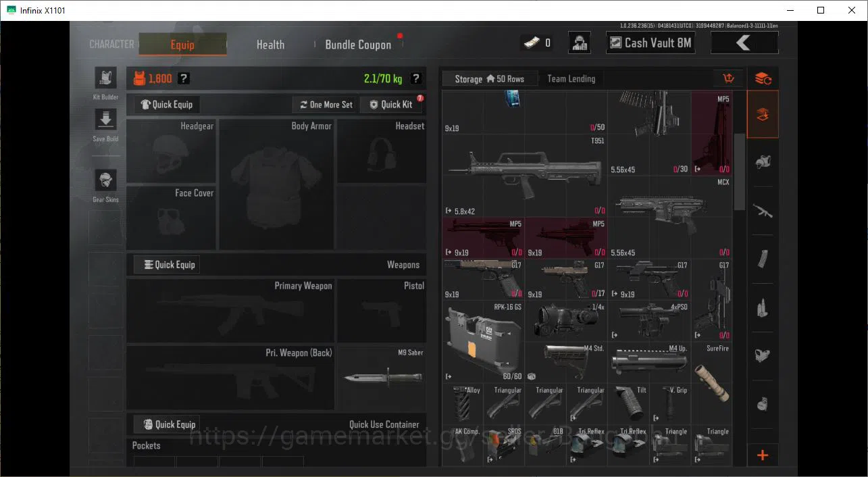
Task: Select the 4xPSO scope
Action: pyautogui.click(x=649, y=321)
